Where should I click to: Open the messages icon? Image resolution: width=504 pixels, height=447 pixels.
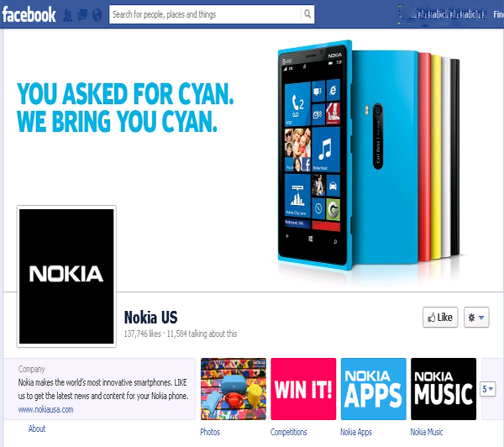tap(82, 15)
